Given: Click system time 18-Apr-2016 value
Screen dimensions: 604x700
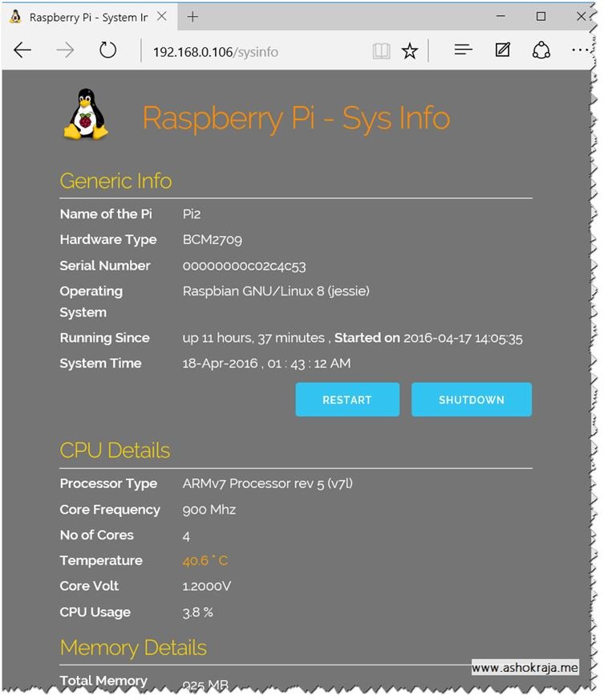Looking at the screenshot, I should coord(266,364).
